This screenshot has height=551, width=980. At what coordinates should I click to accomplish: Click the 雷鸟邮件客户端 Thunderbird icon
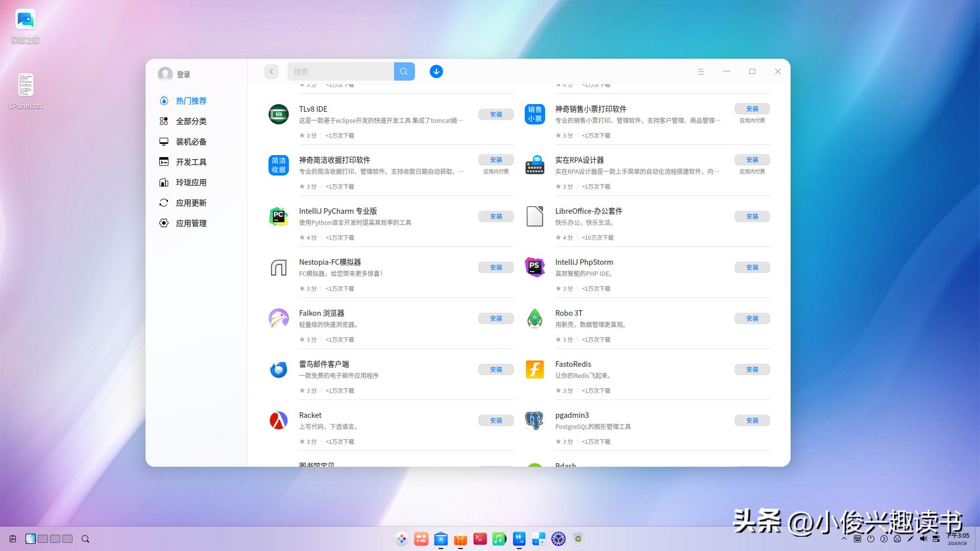tap(279, 369)
